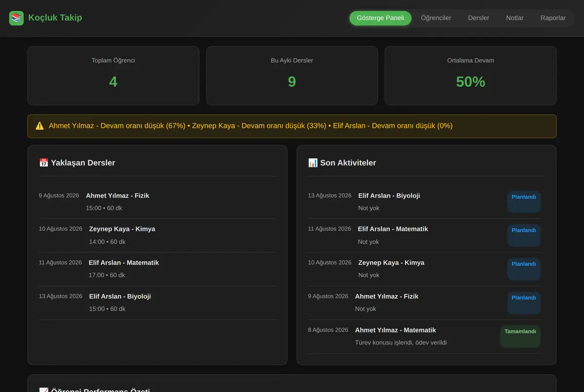Click the Bu Ayki Dersler card label
Viewport: 584px width, 392px height.
[x=292, y=61]
